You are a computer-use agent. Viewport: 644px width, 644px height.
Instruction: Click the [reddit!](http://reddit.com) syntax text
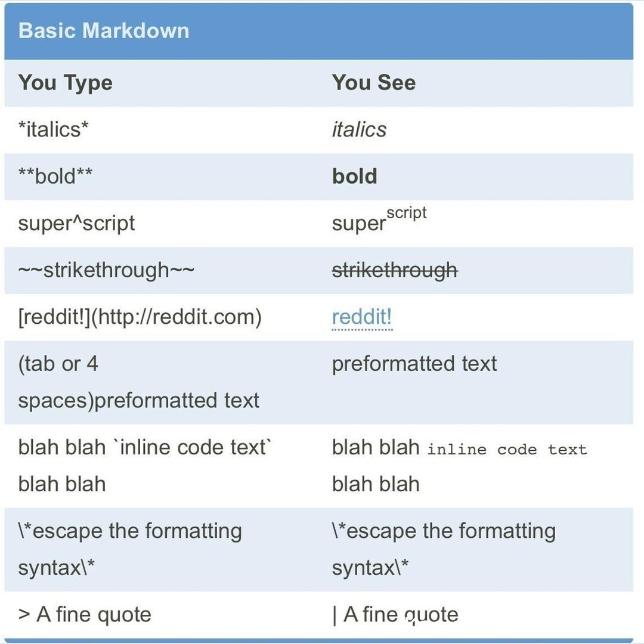[x=140, y=317]
